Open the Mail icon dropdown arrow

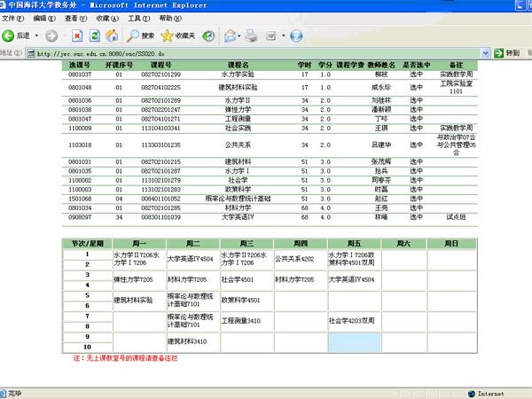(x=239, y=35)
